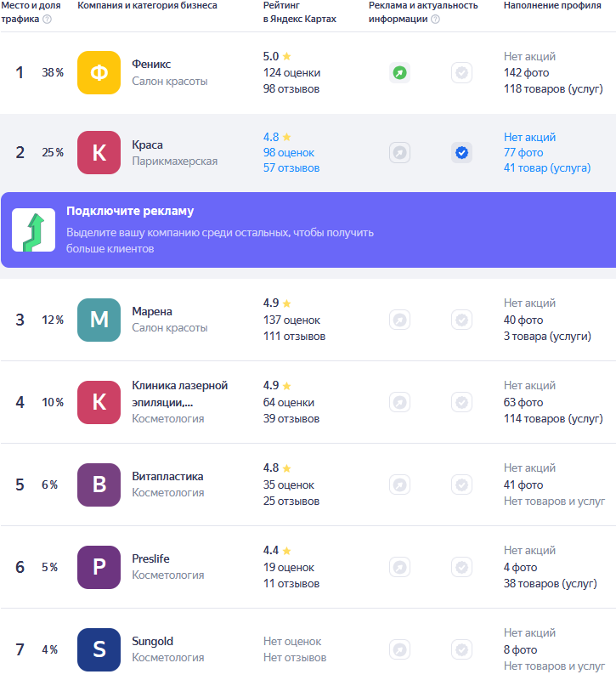Click the dark blue S logo of Sungold
Screen dimensions: 616x680
point(99,649)
